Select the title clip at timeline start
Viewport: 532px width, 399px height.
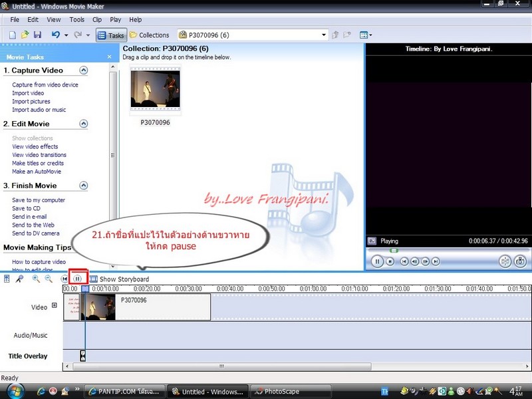[72, 307]
